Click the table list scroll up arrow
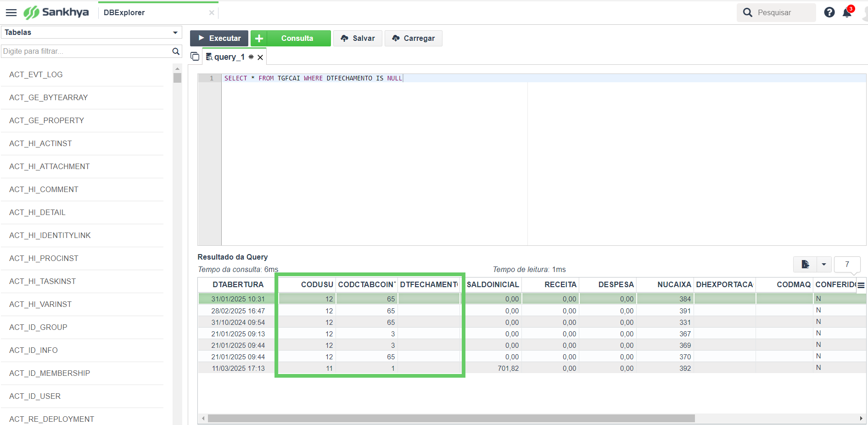Screen dimensions: 868x425 (177, 68)
